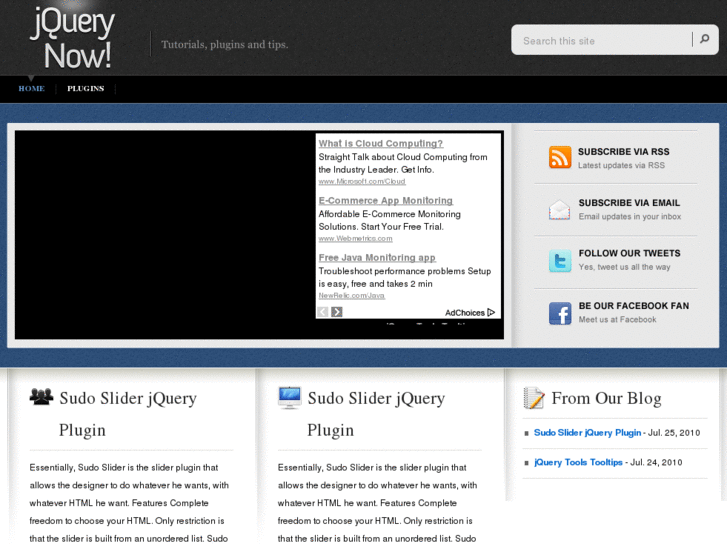Click the NewRelic.com/Java URL

click(x=351, y=295)
